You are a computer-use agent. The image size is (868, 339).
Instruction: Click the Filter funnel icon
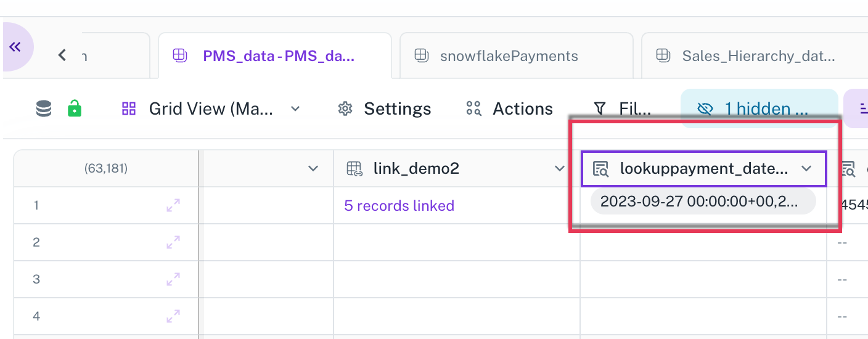pos(600,109)
